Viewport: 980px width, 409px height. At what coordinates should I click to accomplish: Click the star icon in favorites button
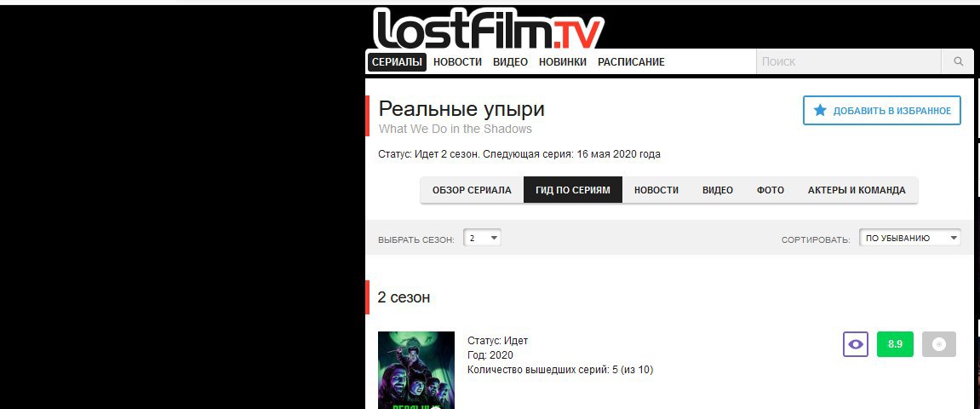pyautogui.click(x=820, y=111)
